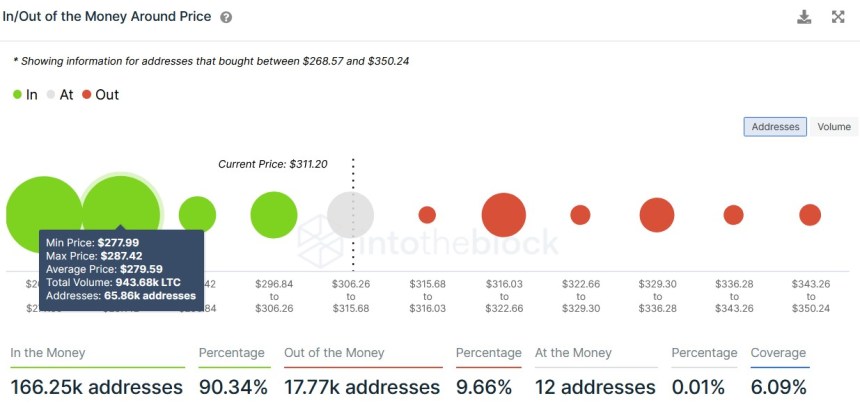
Task: Toggle the red 'Out' legend item
Action: click(x=100, y=94)
